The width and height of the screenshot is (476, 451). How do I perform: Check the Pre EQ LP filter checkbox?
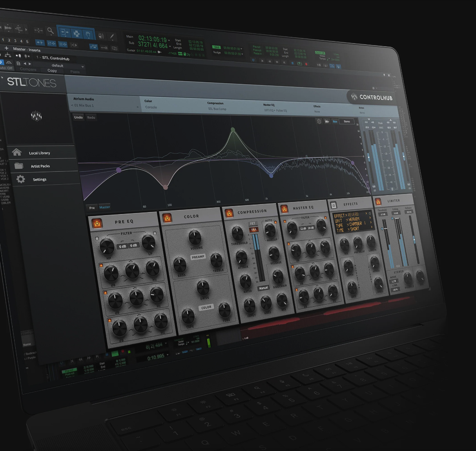coord(155,233)
